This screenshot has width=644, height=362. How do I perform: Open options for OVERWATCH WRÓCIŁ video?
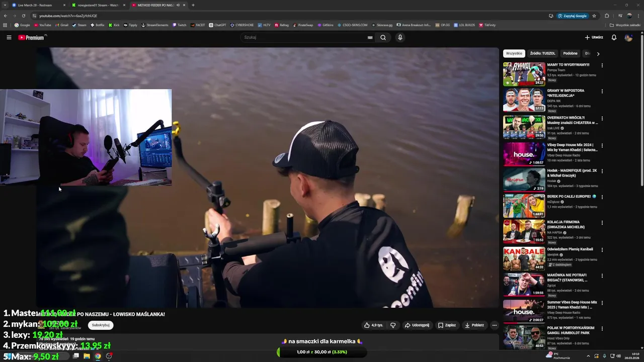[x=602, y=118]
